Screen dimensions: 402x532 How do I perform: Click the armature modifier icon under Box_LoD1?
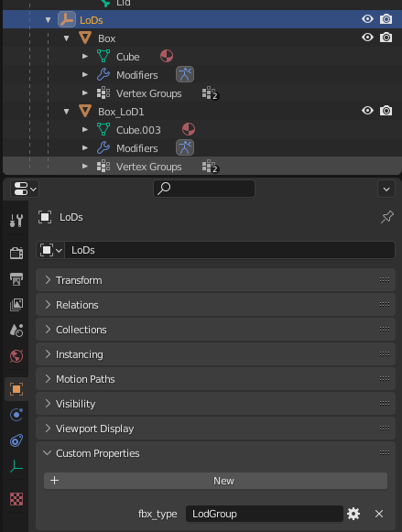click(x=185, y=147)
